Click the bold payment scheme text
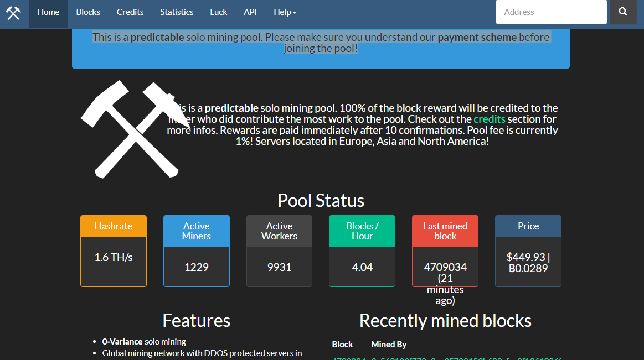This screenshot has height=360, width=644. point(477,38)
